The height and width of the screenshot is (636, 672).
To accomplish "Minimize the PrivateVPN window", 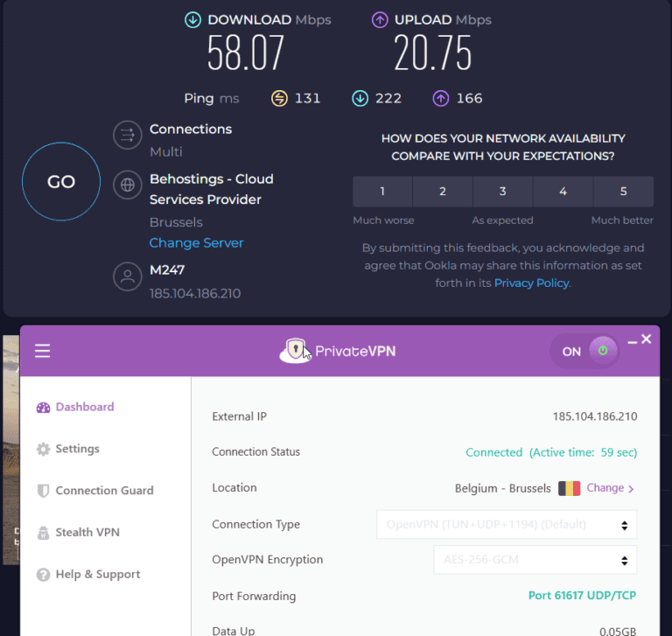I will [632, 342].
